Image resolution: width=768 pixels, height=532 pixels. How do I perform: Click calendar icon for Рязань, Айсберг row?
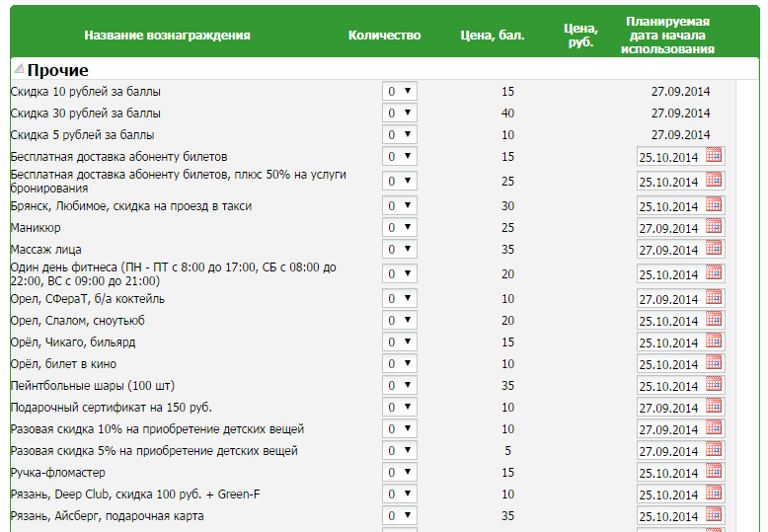pyautogui.click(x=714, y=515)
